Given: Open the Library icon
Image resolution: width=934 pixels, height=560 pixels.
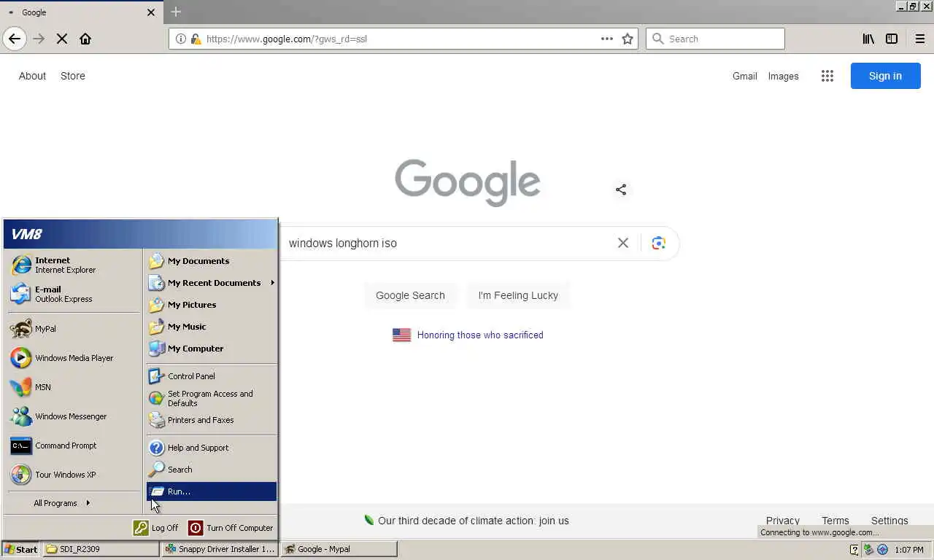Looking at the screenshot, I should coord(868,39).
